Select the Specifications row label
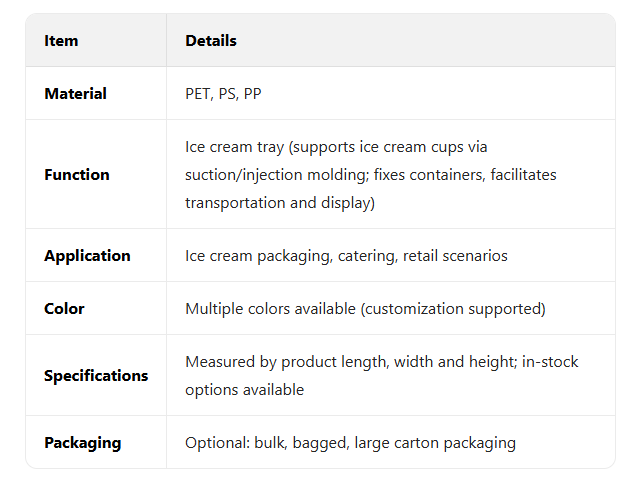632x479 pixels. click(x=96, y=376)
